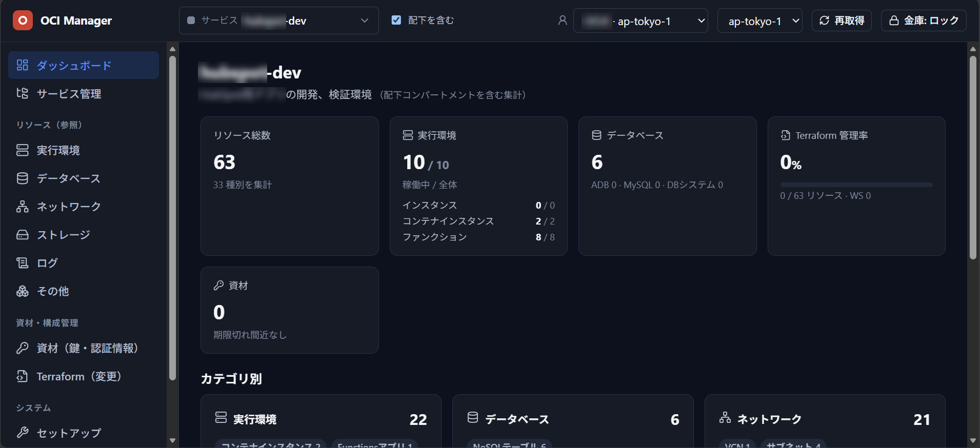This screenshot has width=980, height=448.
Task: Click the ファンクション 8 / 8 row
Action: [x=478, y=237]
